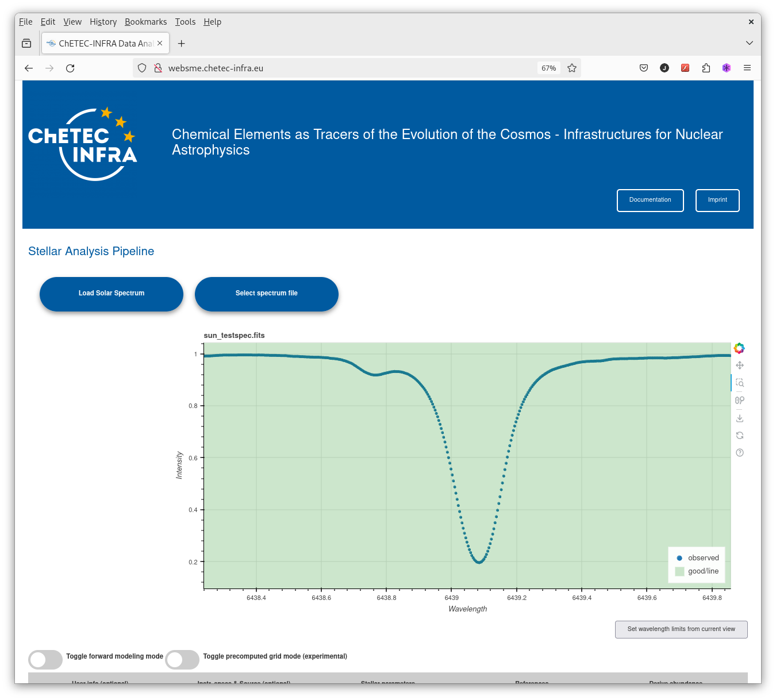
Task: Select the Pan tool in plot toolbar
Action: coord(740,366)
